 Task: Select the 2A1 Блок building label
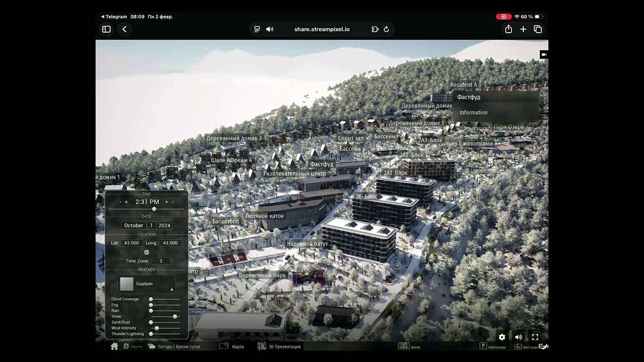(395, 173)
